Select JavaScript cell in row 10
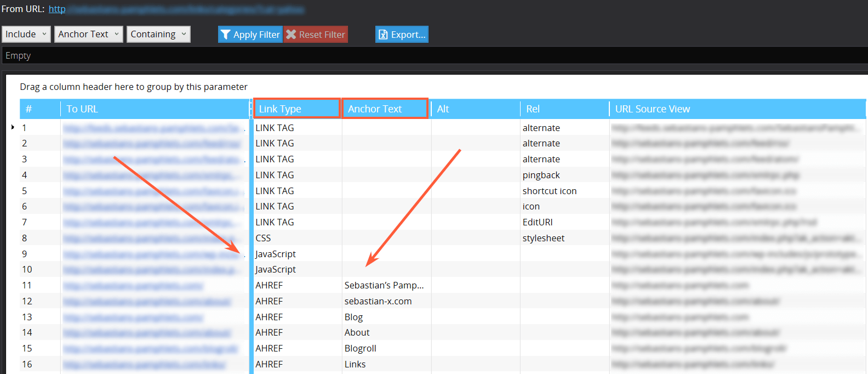Screen dimensions: 868x374 (298, 269)
